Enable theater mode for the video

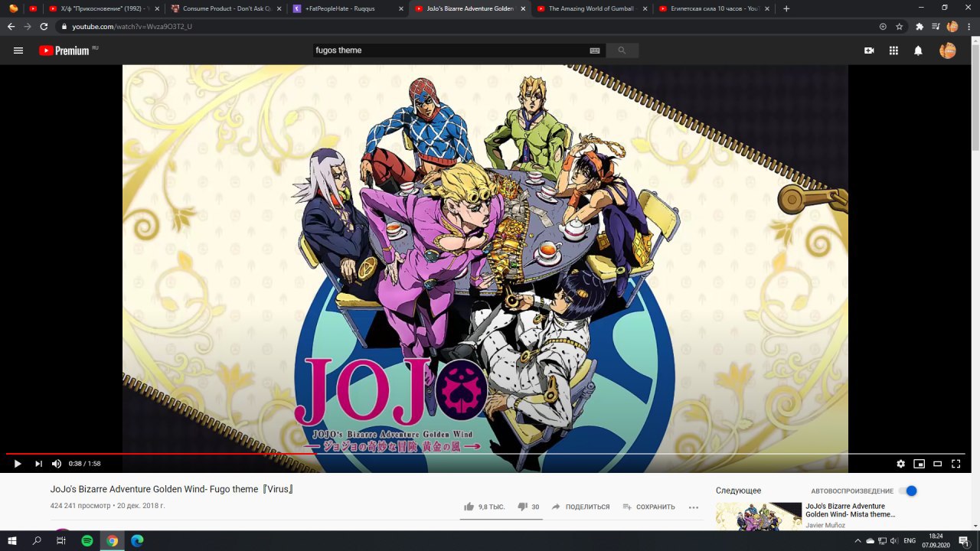point(937,464)
